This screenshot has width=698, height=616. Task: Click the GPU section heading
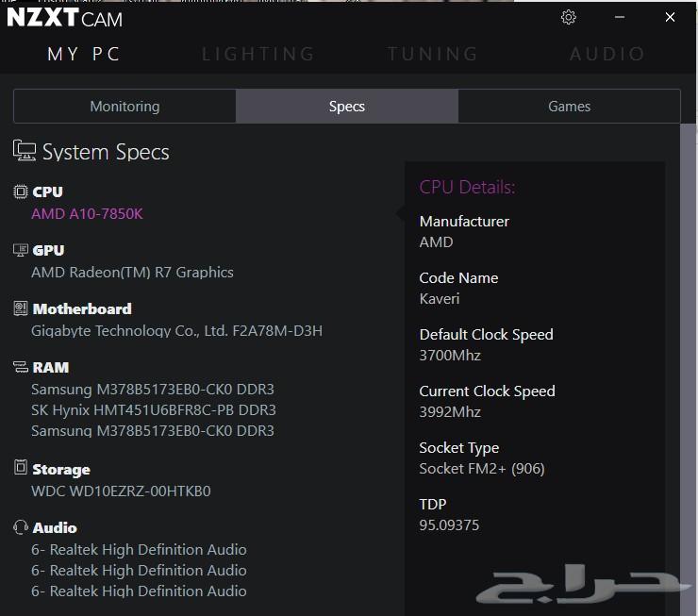point(48,250)
